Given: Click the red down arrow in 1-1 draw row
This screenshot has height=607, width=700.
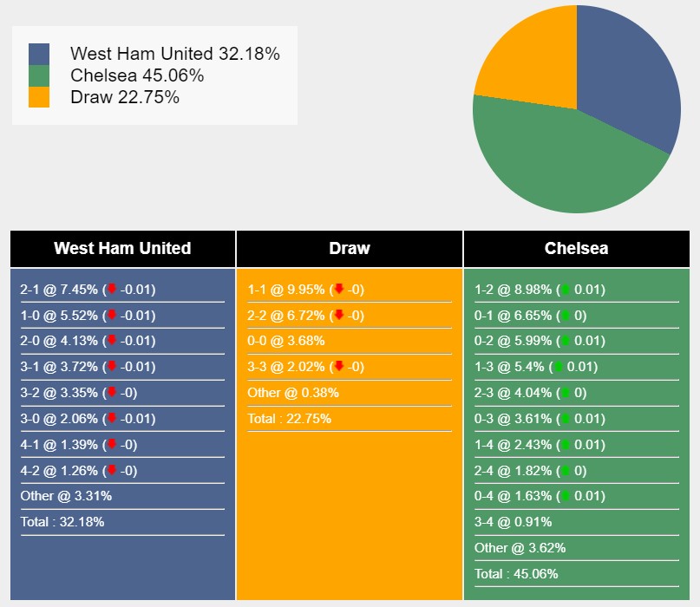Looking at the screenshot, I should pos(339,290).
